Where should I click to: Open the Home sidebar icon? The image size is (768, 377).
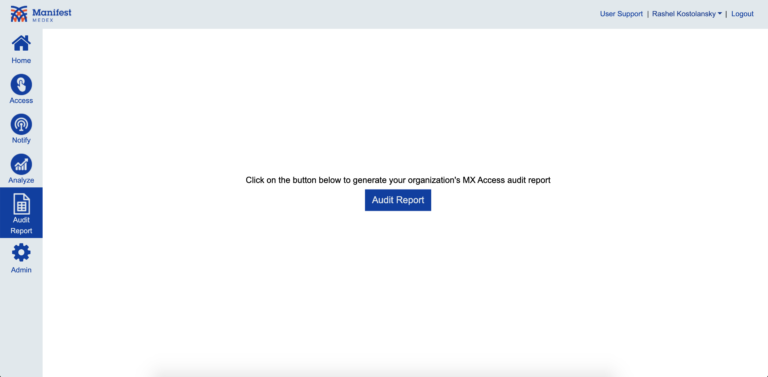coord(21,44)
